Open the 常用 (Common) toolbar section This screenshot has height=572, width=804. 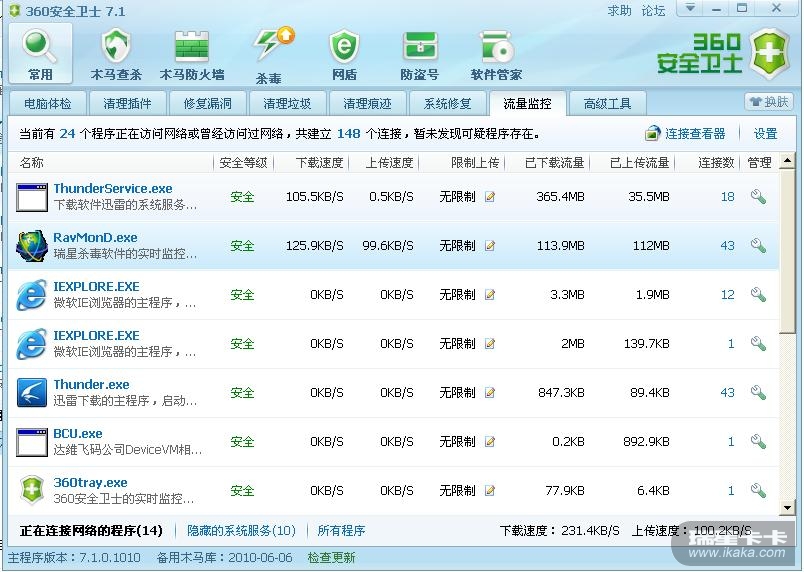pyautogui.click(x=40, y=54)
